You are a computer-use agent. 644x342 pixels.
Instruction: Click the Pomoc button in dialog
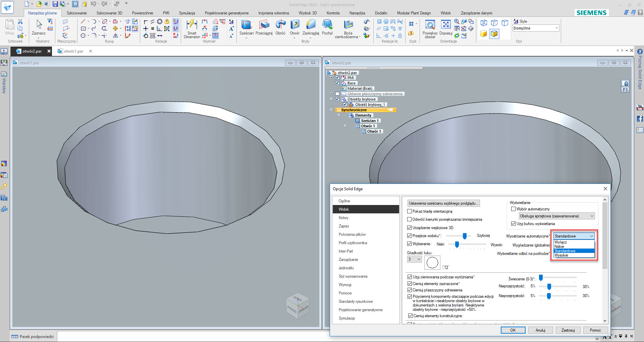[x=595, y=330]
